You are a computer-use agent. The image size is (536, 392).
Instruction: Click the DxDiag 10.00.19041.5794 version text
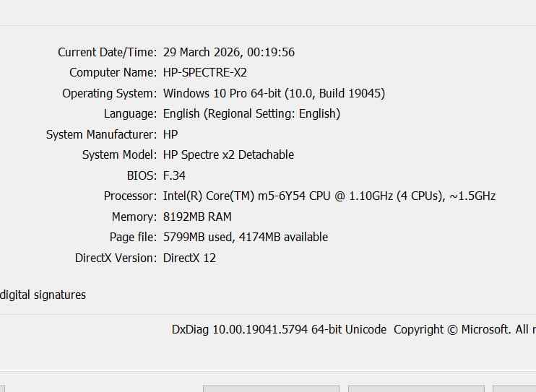coord(279,329)
